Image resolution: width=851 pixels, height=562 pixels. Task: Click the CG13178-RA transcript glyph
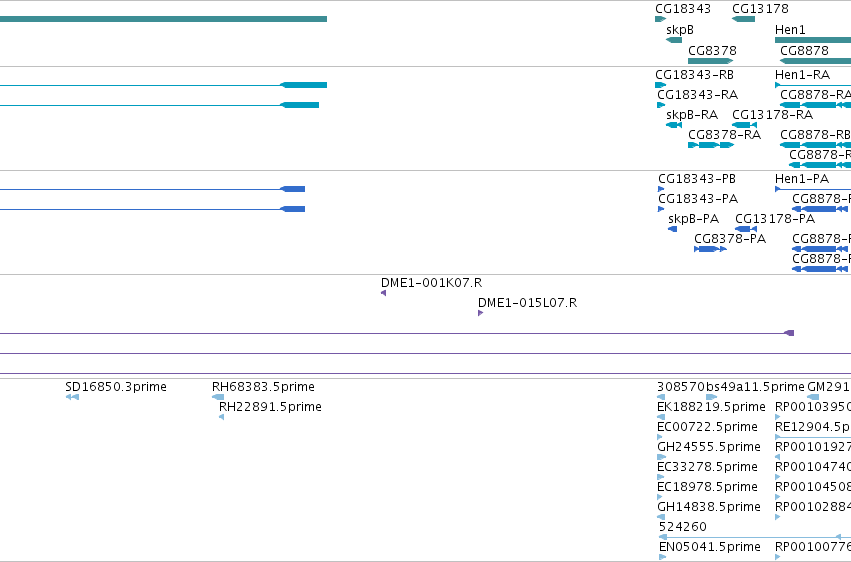pyautogui.click(x=745, y=125)
